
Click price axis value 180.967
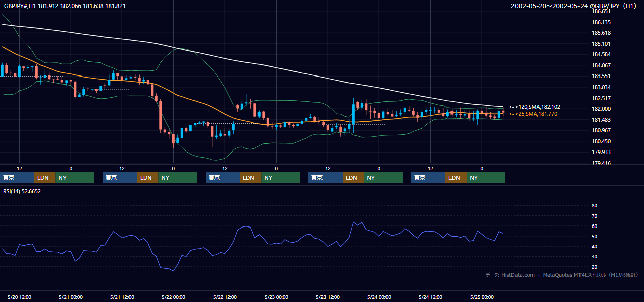point(601,131)
